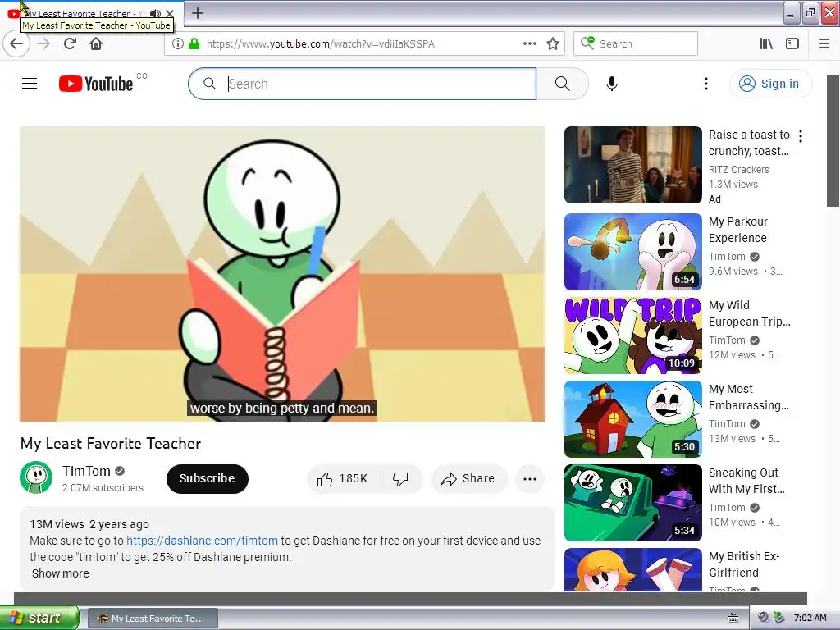Open My Parkour Experience thumbnail
The height and width of the screenshot is (630, 840).
pos(632,252)
